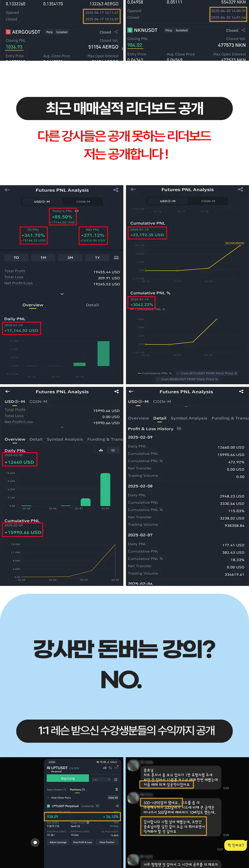
Task: Share the LPTUSDT Perpetual position
Action: point(117,806)
